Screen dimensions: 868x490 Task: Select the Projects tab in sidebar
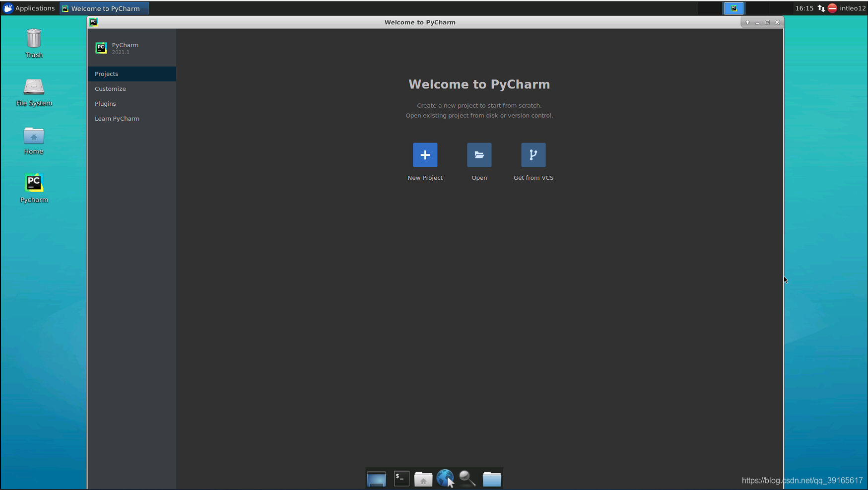[132, 74]
